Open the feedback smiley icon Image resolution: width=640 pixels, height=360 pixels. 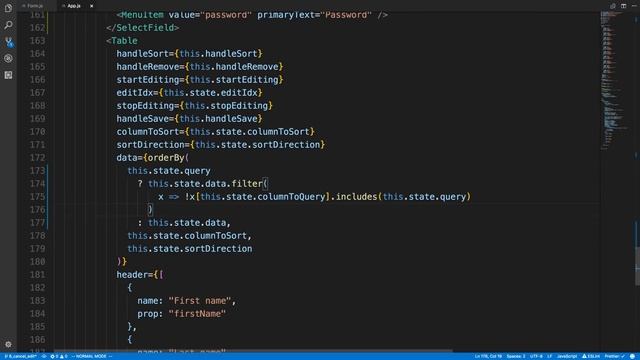[x=632, y=356]
